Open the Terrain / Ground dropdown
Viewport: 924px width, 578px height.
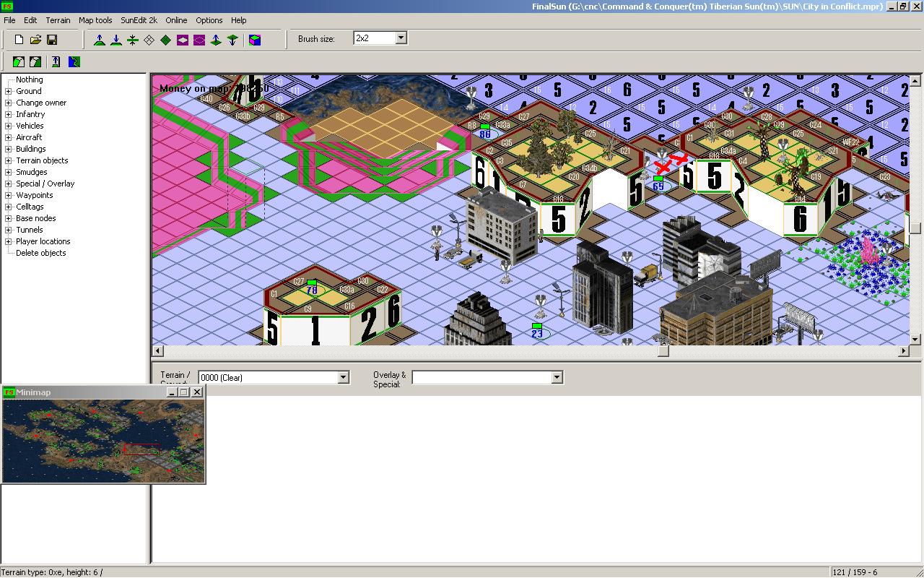click(343, 377)
